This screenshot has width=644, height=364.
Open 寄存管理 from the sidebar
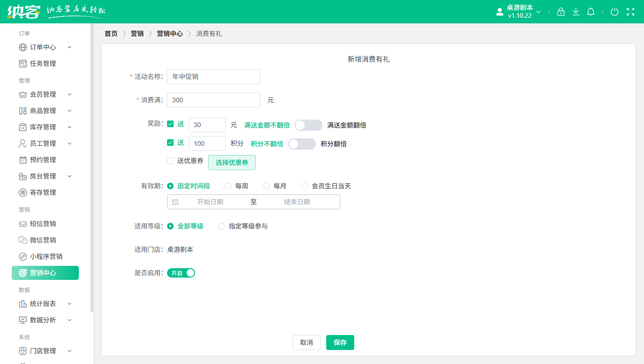[x=42, y=192]
